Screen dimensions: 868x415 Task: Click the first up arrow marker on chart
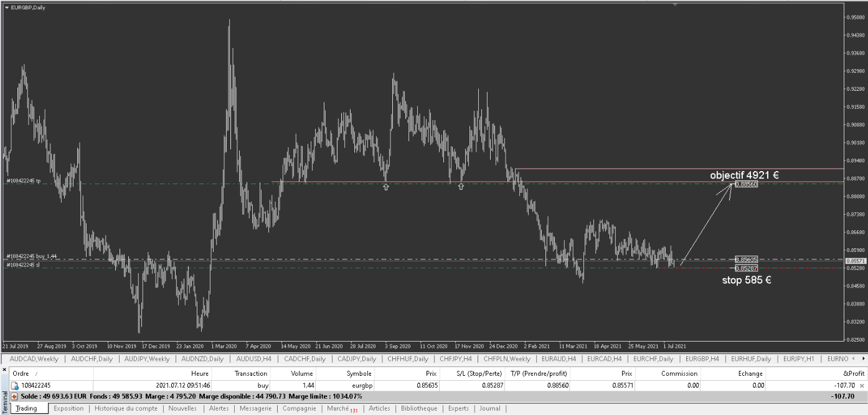click(x=386, y=187)
